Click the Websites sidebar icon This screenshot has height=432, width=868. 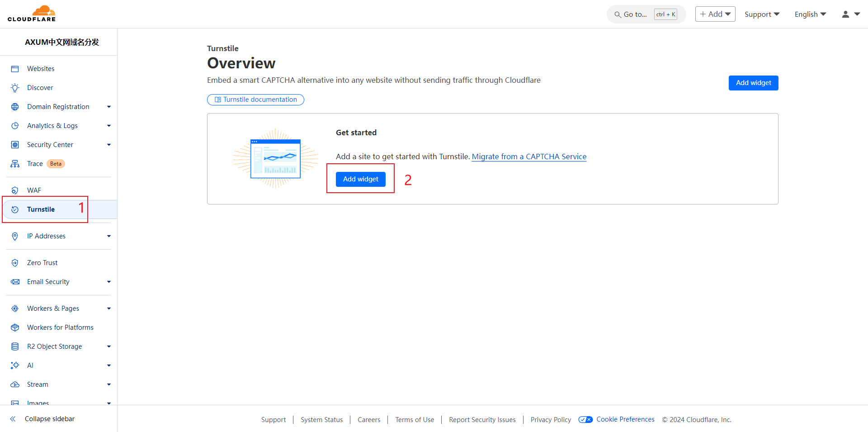15,69
